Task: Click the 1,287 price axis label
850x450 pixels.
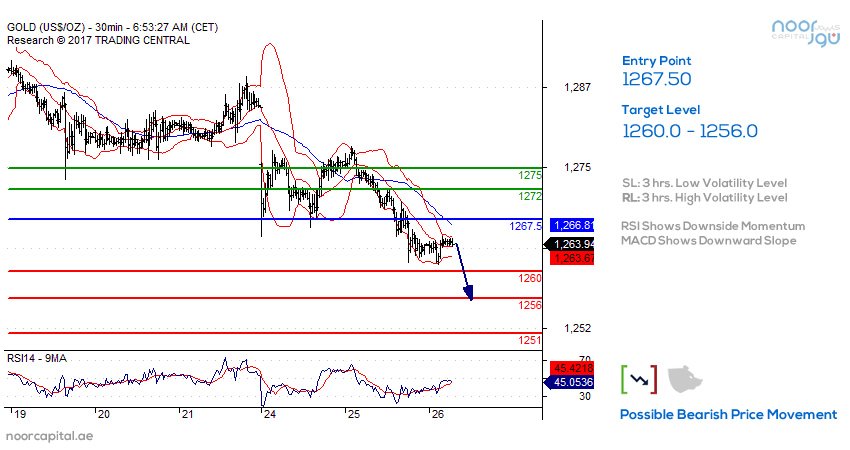Action: [577, 87]
